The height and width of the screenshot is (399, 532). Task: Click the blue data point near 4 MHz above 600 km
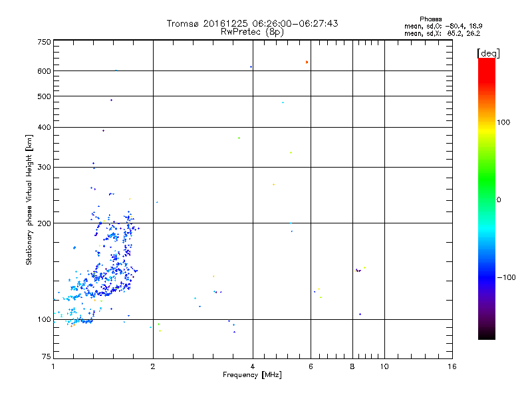(x=251, y=67)
